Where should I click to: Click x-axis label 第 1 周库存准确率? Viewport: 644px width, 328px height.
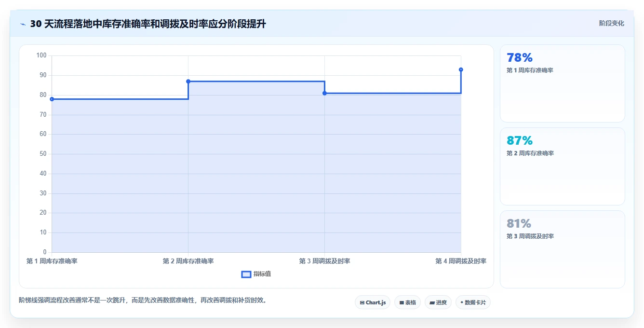52,261
